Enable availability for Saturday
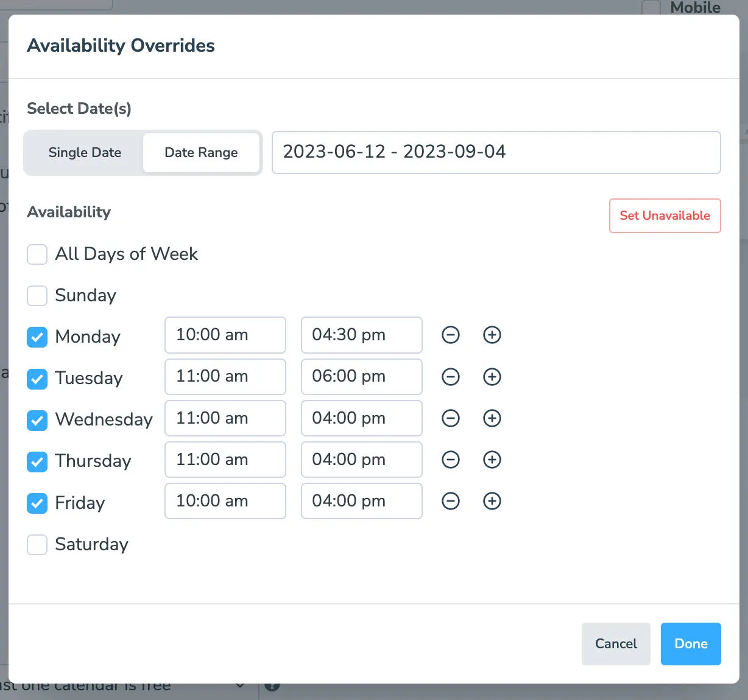748x700 pixels. tap(37, 545)
